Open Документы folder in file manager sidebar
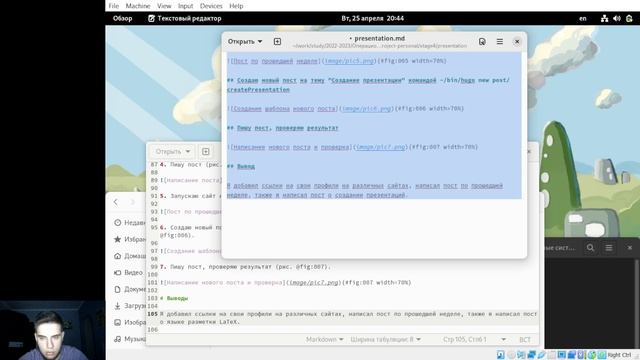The image size is (640, 360). coord(130,289)
